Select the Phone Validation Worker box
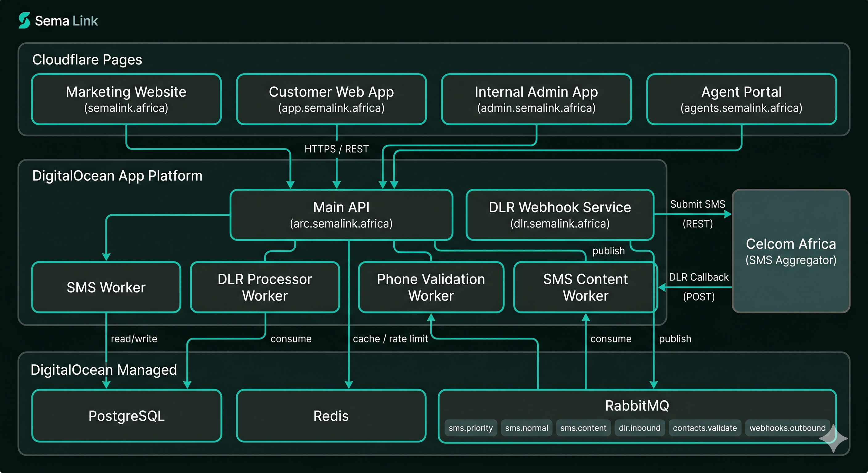 point(431,287)
